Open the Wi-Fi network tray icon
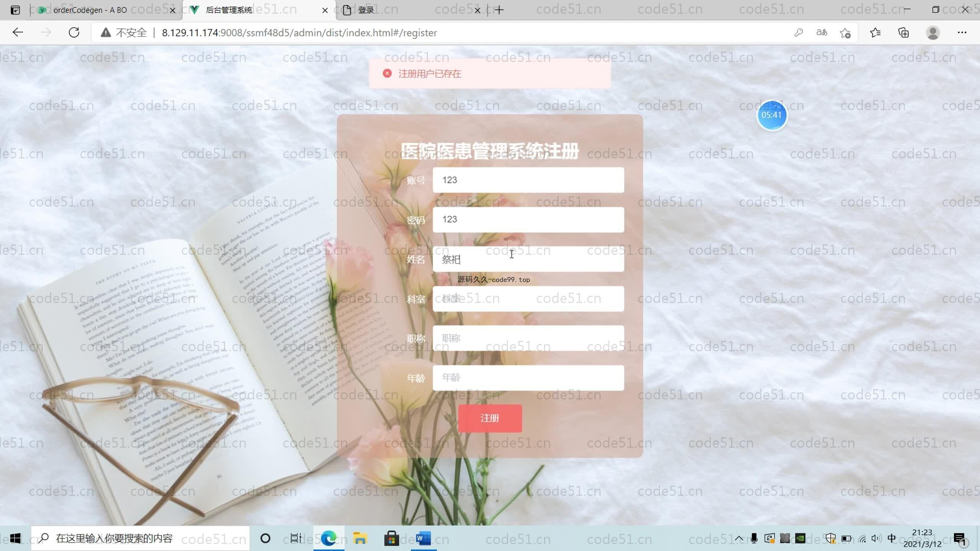 pyautogui.click(x=862, y=538)
